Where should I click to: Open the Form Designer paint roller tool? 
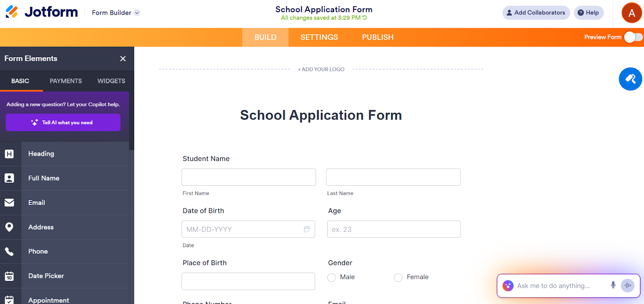coord(630,79)
